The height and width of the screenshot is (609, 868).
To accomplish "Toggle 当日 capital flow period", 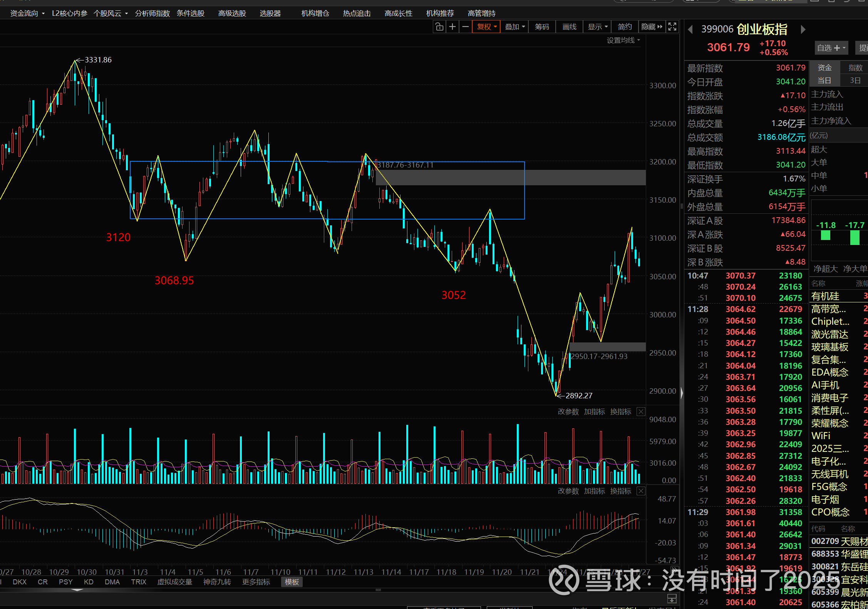I will (824, 81).
